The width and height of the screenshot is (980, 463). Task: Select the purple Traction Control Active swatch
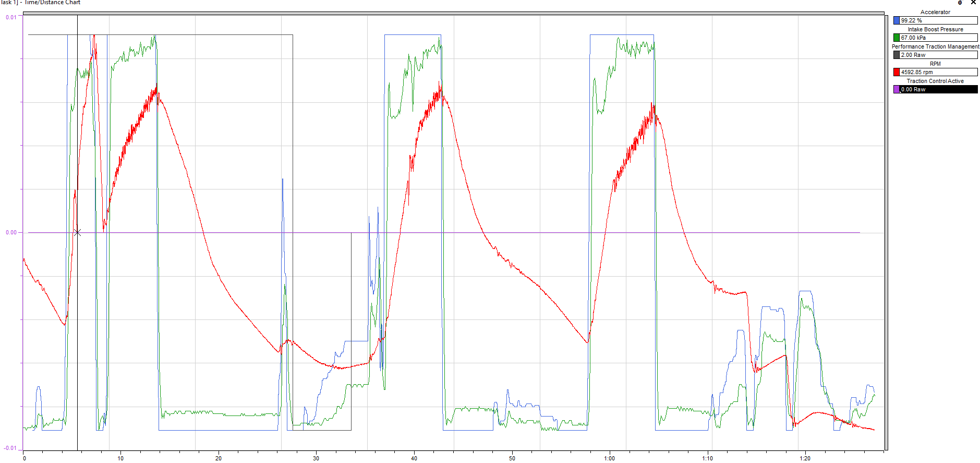897,89
